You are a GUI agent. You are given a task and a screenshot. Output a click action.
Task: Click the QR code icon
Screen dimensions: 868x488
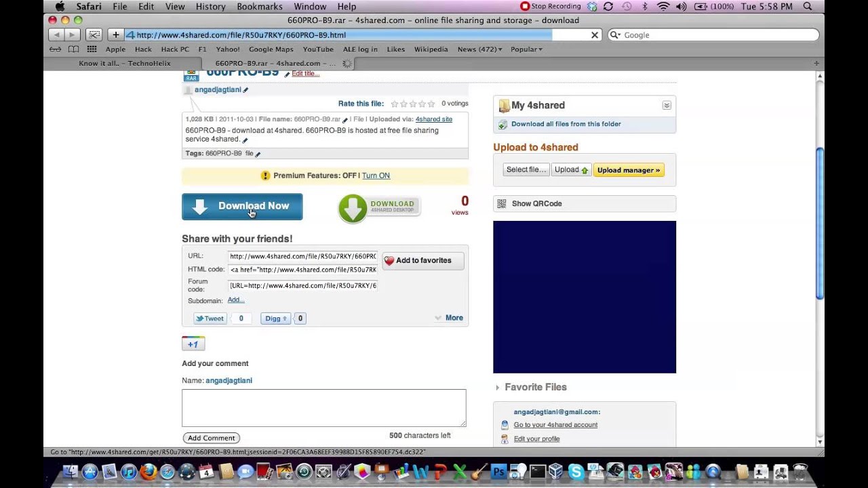pos(502,203)
